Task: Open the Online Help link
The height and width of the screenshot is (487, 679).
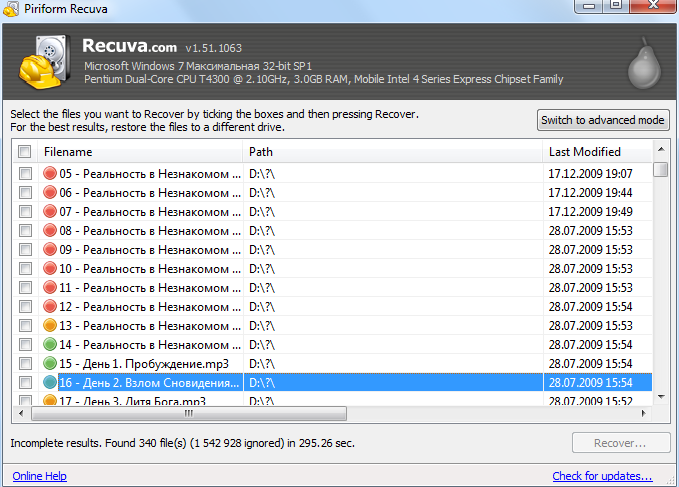Action: 39,476
